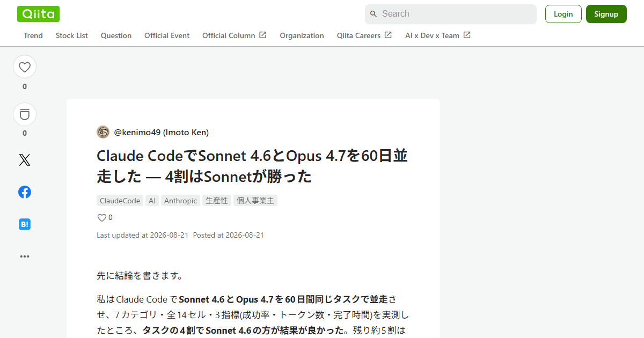Click the external link icon next to Qiita Careers

[x=388, y=35]
